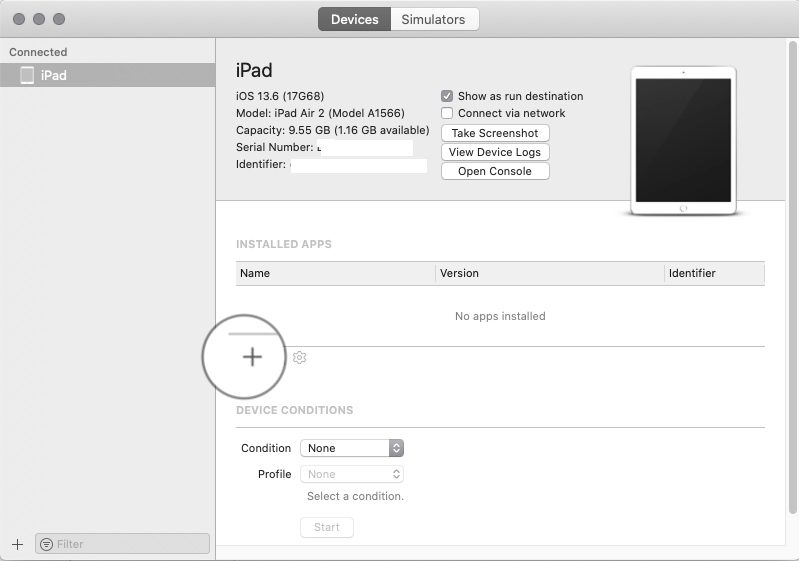
Task: Click the 'Serial Number:' label
Action: coord(275,147)
